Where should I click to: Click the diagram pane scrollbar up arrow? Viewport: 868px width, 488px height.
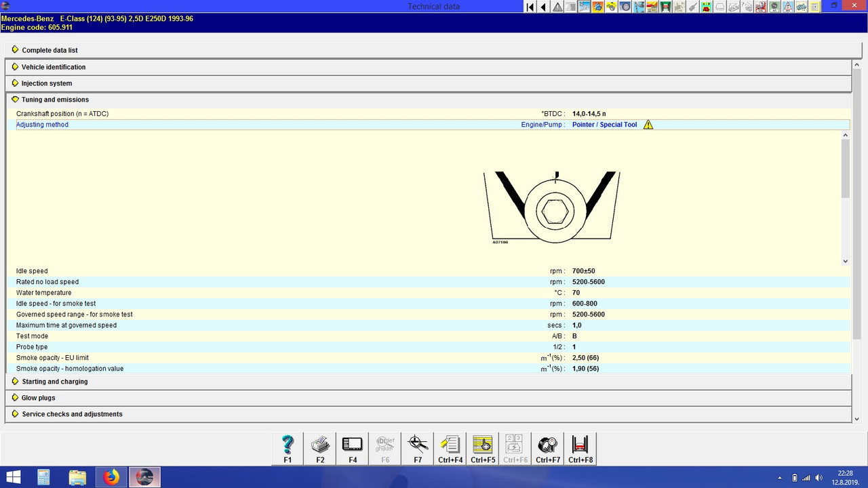click(x=846, y=135)
